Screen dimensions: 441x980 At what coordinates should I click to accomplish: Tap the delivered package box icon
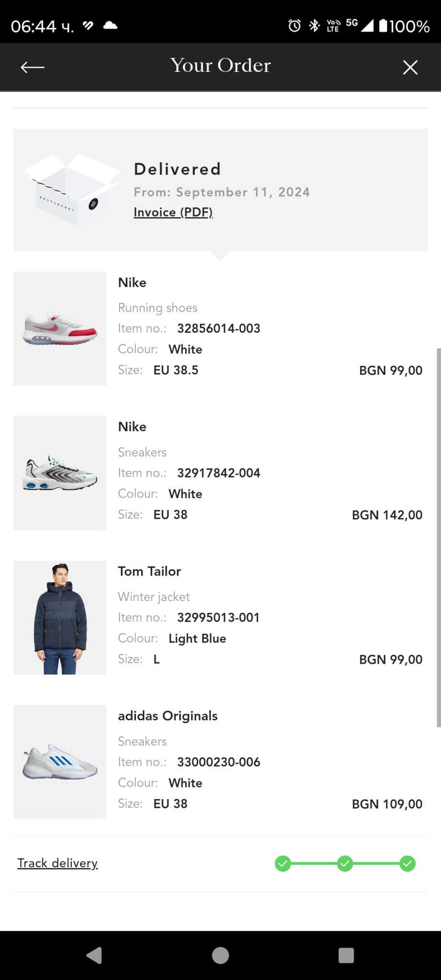click(72, 189)
